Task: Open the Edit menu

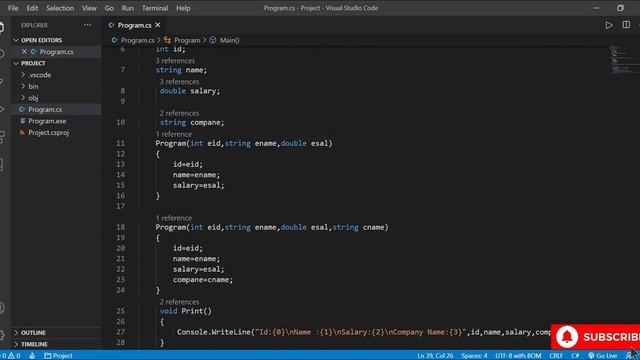Action: pyautogui.click(x=32, y=8)
